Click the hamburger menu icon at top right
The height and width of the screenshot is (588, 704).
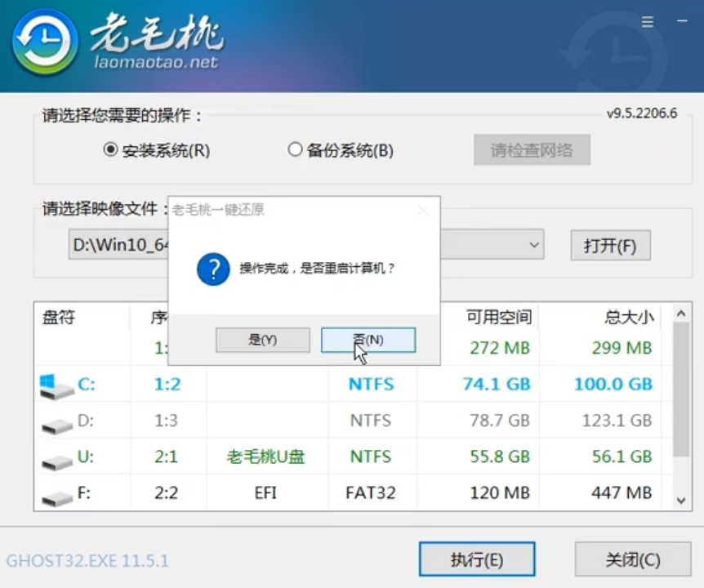click(647, 22)
